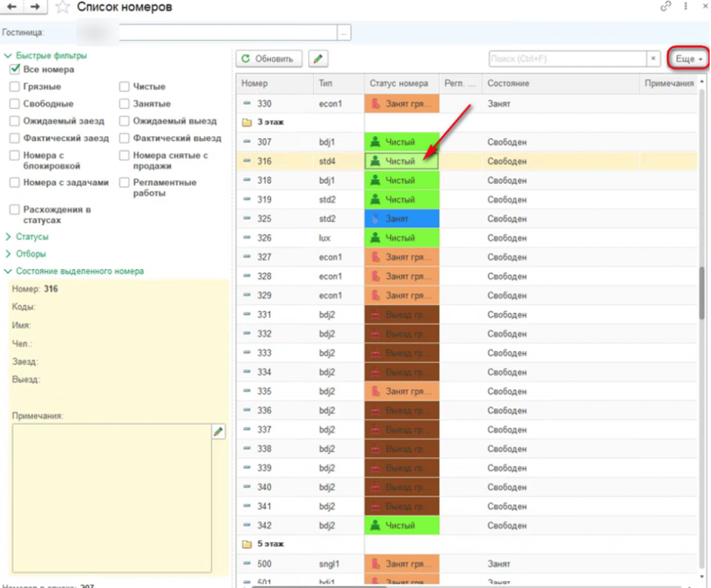Open the 5 этаж folder icon

coord(246,544)
